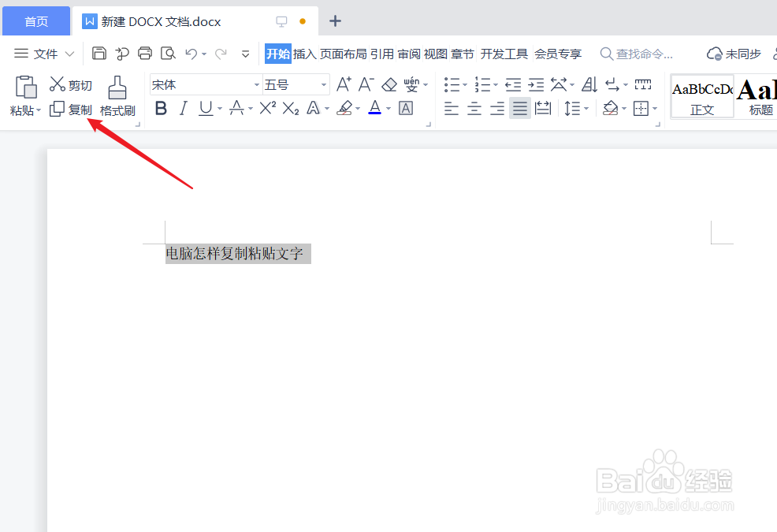
Task: Open Print Preview icon
Action: 168,53
